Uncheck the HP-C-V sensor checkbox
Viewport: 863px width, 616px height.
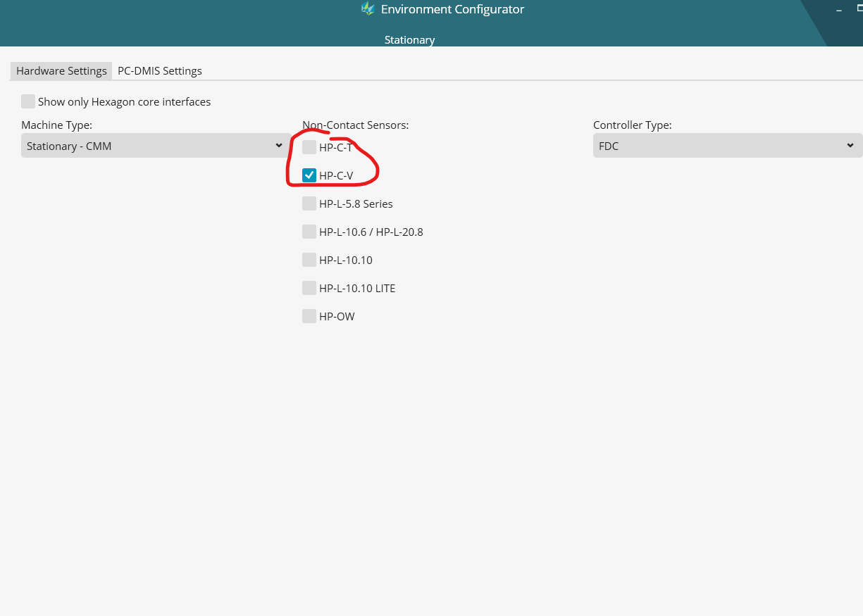(x=309, y=175)
